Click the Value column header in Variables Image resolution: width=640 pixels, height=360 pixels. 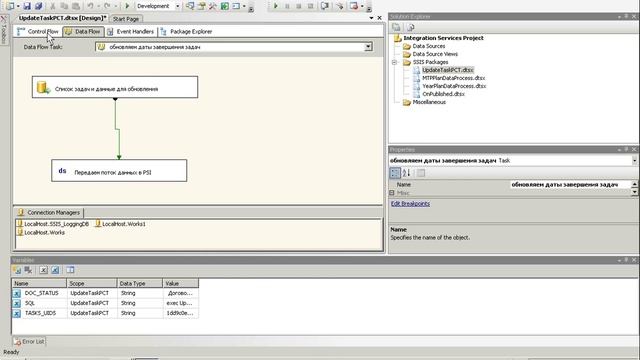[x=180, y=283]
